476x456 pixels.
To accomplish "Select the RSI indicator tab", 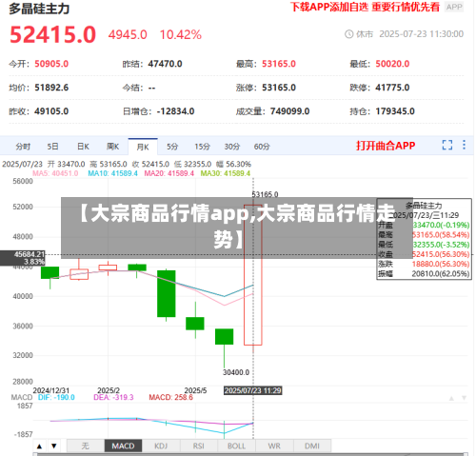I will (199, 446).
